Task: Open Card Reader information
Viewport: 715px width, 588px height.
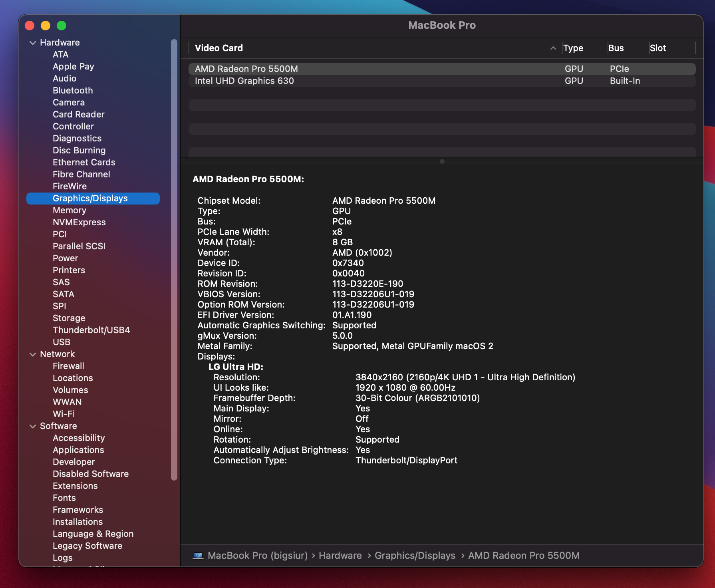Action: click(78, 115)
